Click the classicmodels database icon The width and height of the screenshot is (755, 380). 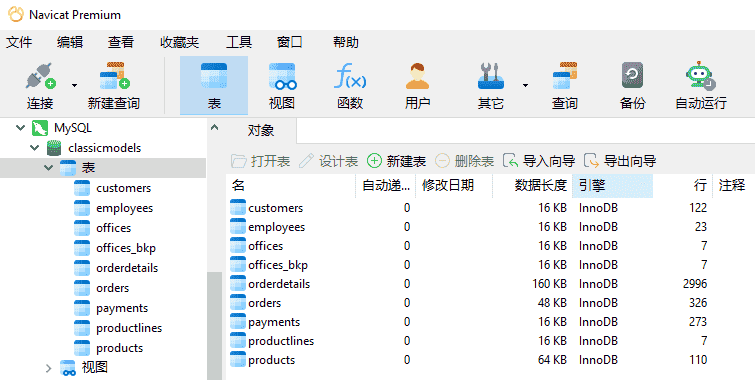click(x=54, y=148)
